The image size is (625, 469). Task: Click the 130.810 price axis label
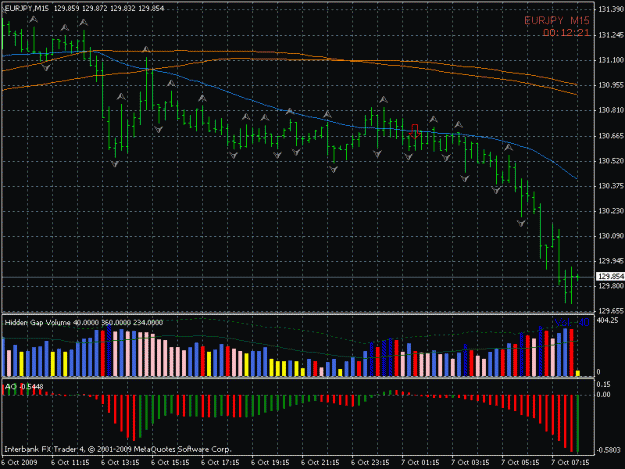pos(611,110)
